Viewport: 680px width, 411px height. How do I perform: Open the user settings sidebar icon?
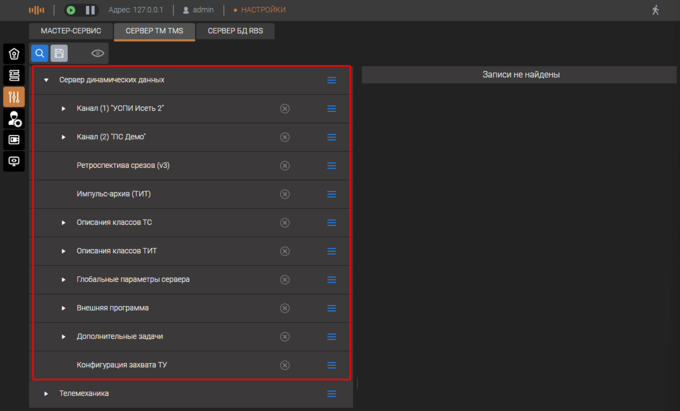click(14, 119)
